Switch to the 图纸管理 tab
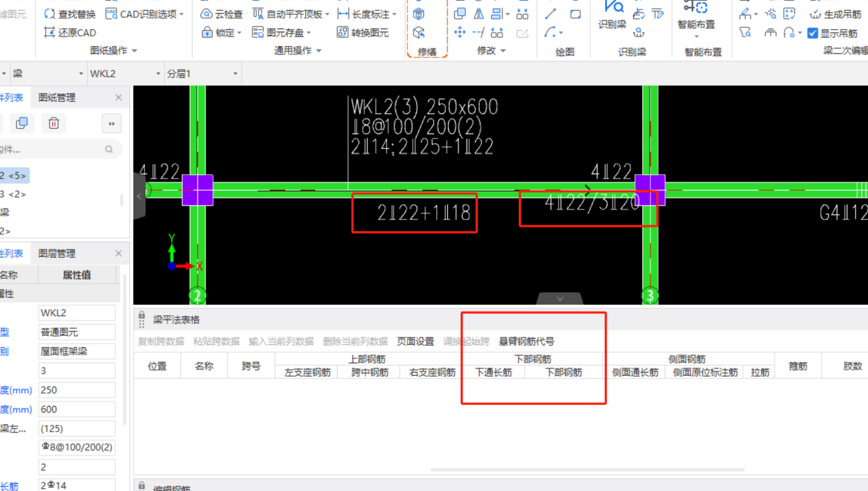 point(56,97)
